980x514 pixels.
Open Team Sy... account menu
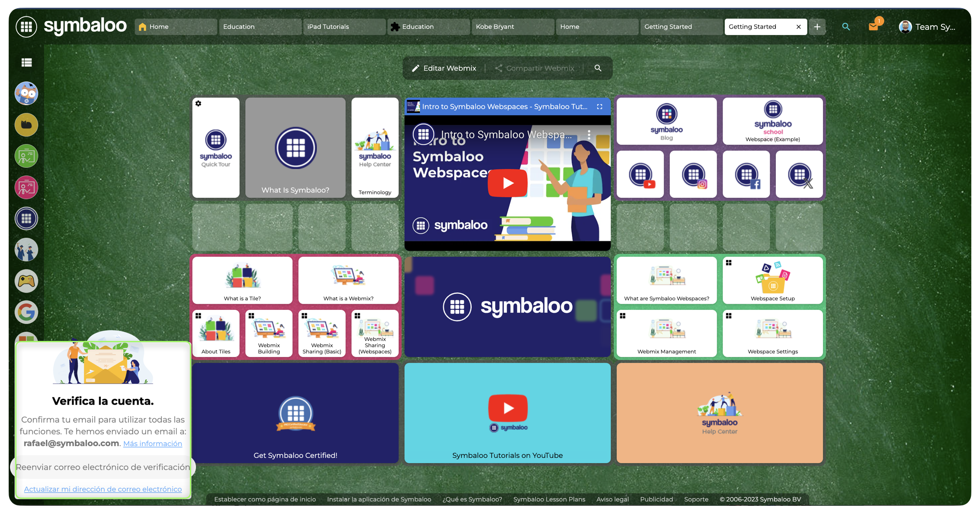pos(927,27)
